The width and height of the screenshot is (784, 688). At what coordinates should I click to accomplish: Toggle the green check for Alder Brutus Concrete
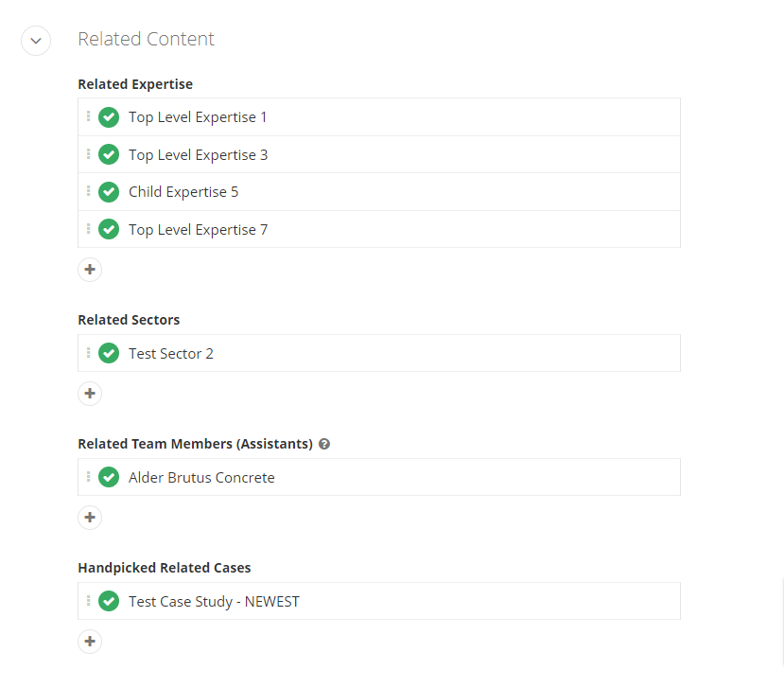tap(109, 477)
